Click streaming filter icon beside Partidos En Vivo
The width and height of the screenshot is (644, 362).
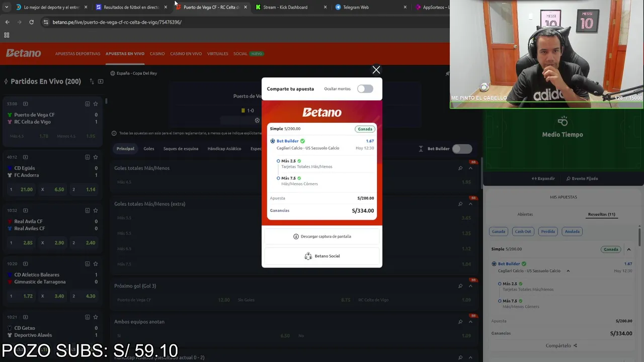coord(101,81)
